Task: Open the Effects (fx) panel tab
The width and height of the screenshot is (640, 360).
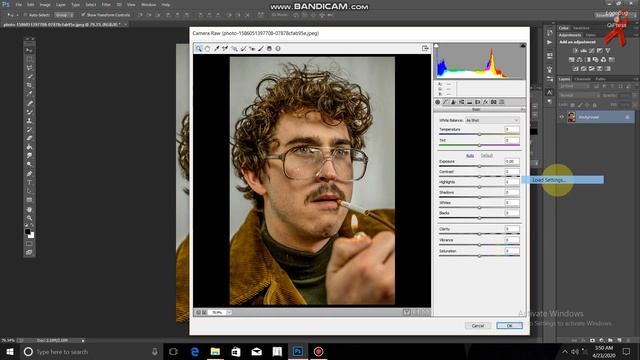Action: [x=486, y=102]
